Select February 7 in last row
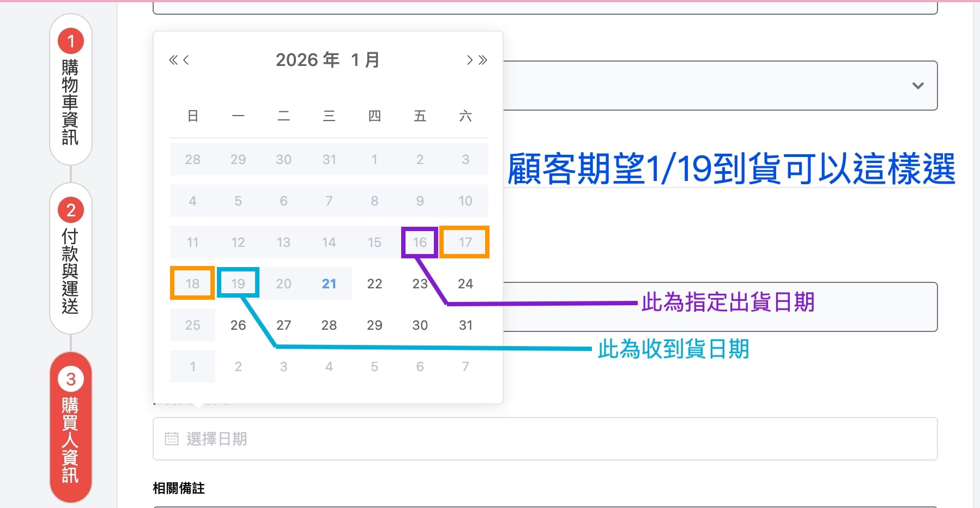 pyautogui.click(x=465, y=366)
